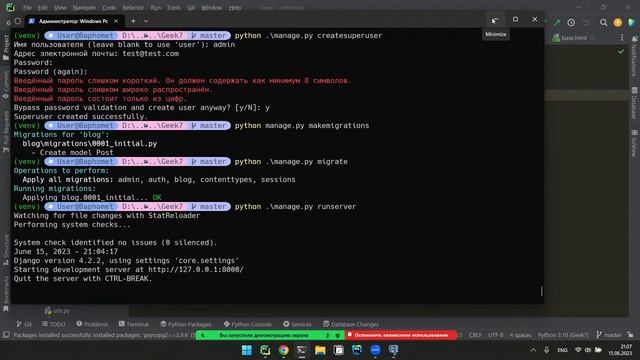Click the orange updates icon in PyCharm toolbar
This screenshot has width=640, height=360.
tap(618, 23)
